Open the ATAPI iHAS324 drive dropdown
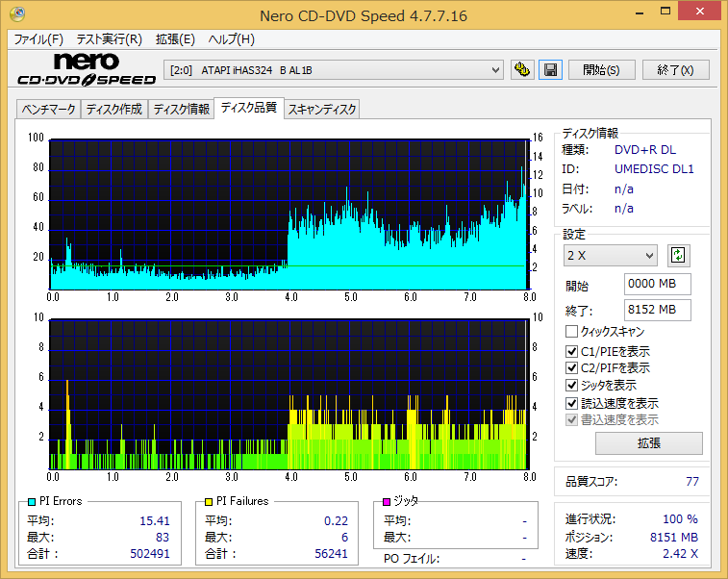 pyautogui.click(x=334, y=70)
